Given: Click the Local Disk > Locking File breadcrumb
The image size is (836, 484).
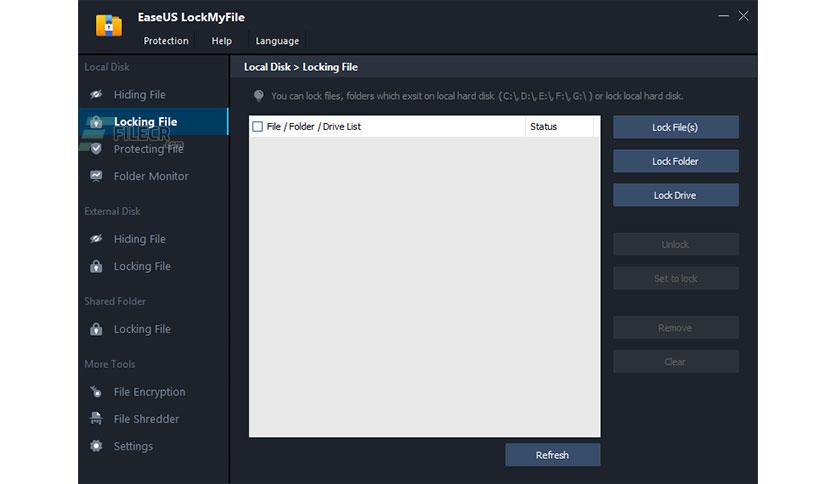Looking at the screenshot, I should [301, 67].
